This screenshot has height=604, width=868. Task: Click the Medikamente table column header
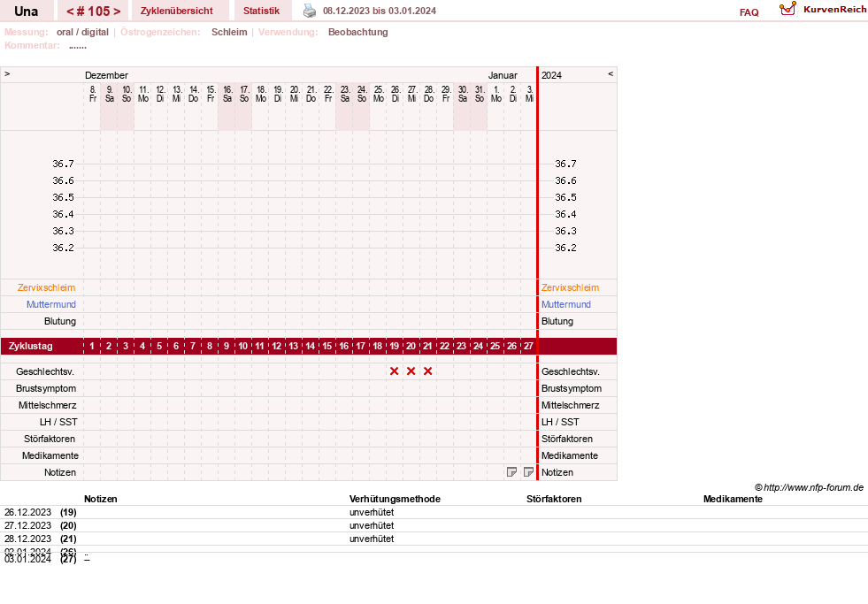(x=733, y=499)
